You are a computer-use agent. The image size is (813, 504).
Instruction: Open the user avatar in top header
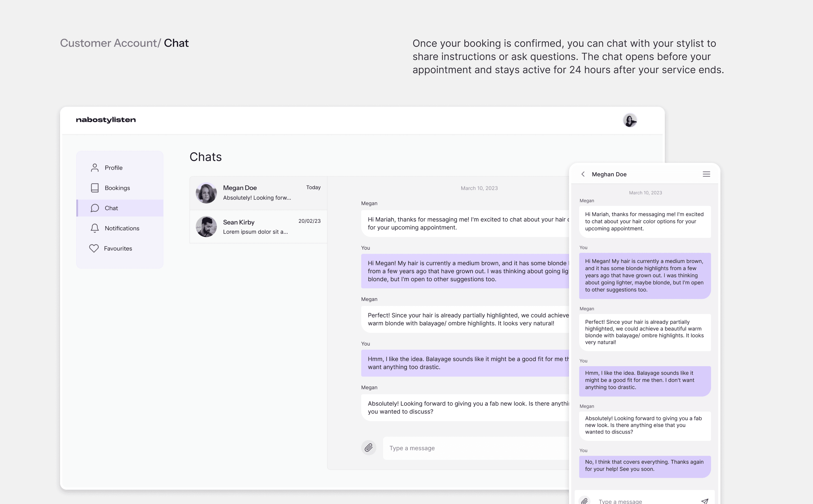pyautogui.click(x=630, y=120)
